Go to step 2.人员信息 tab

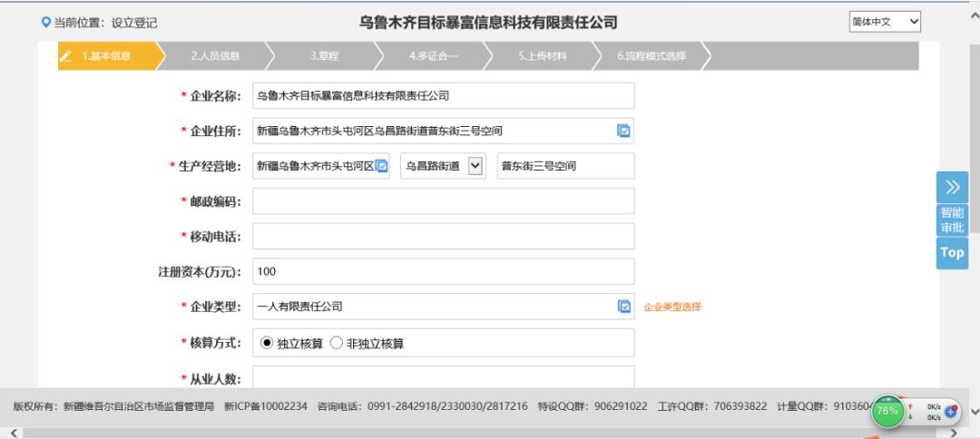pos(215,56)
